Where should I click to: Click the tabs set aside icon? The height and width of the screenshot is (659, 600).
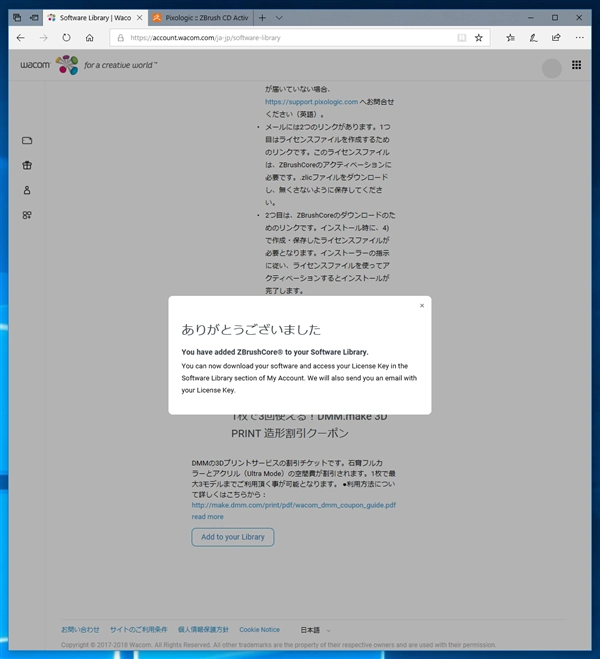[17, 18]
